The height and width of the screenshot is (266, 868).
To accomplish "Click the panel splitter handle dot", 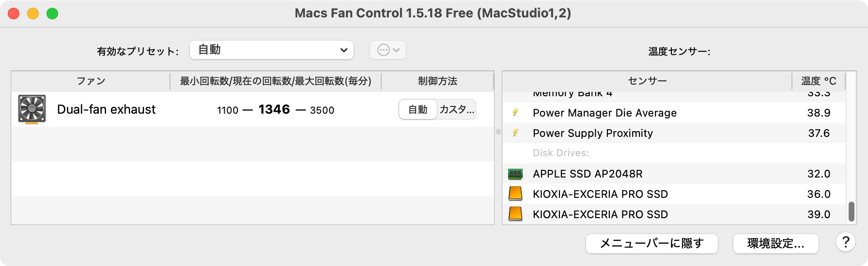I will click(x=498, y=132).
